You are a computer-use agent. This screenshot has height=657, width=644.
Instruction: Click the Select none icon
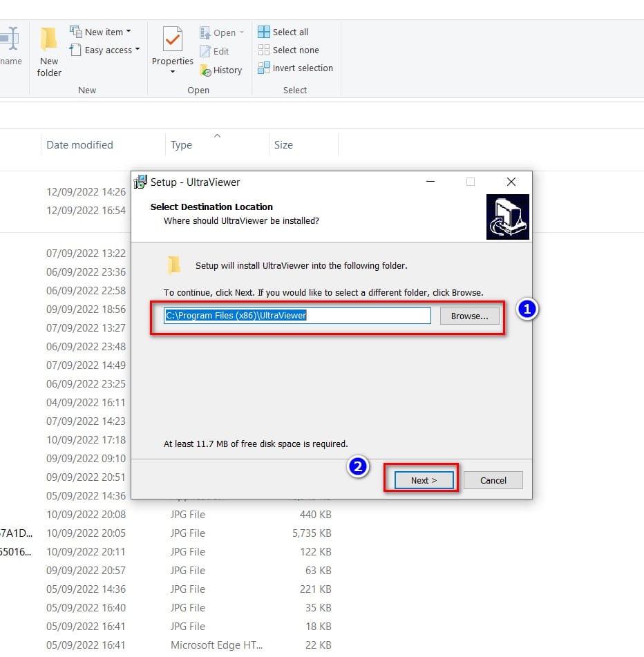pyautogui.click(x=264, y=50)
